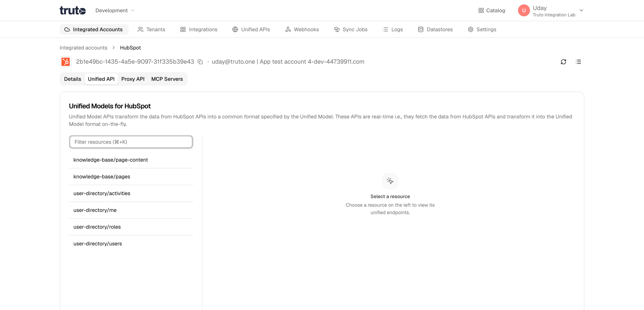Select user-directory/activities resource
The width and height of the screenshot is (644, 310).
[x=131, y=193]
